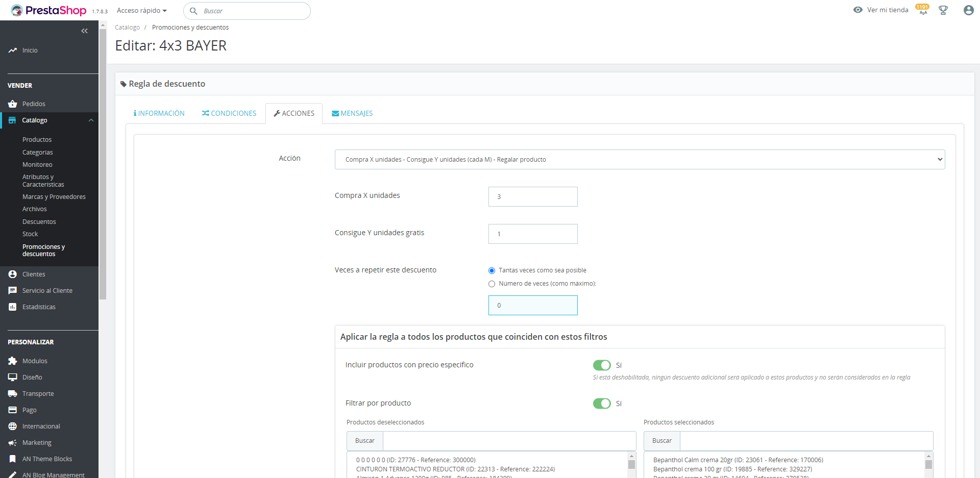Click the sidebar vertical scrollbar
This screenshot has width=980, height=478.
tap(103, 163)
